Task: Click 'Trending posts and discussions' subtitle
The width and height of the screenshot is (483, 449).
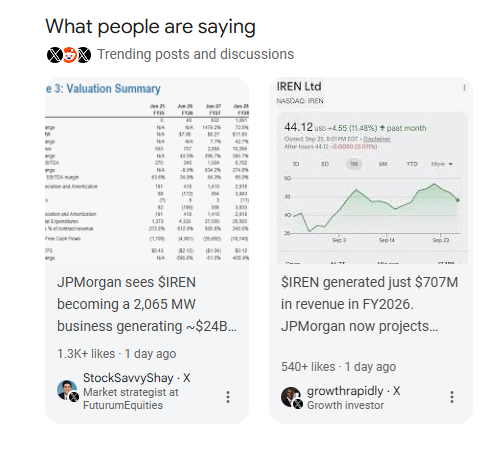Action: click(x=195, y=54)
